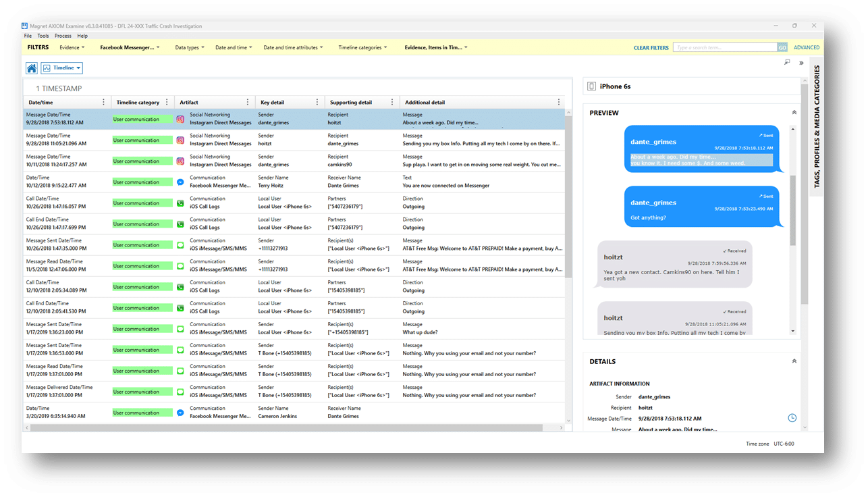Click the iPhone 6s device icon
868x497 pixels.
592,86
